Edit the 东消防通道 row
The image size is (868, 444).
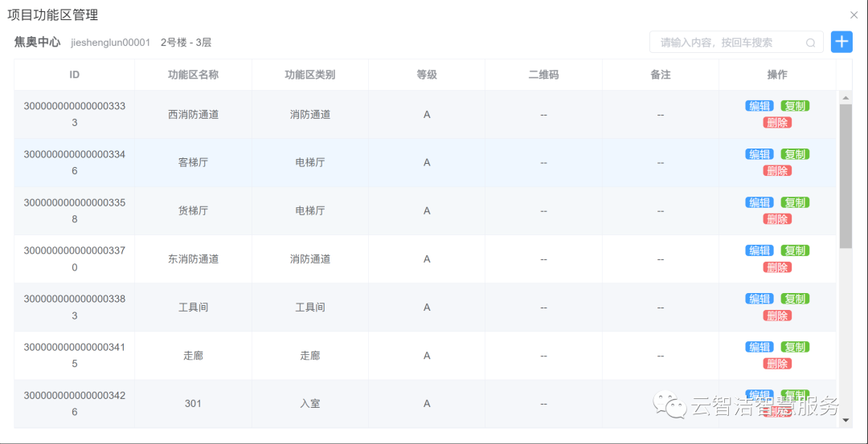tap(759, 251)
